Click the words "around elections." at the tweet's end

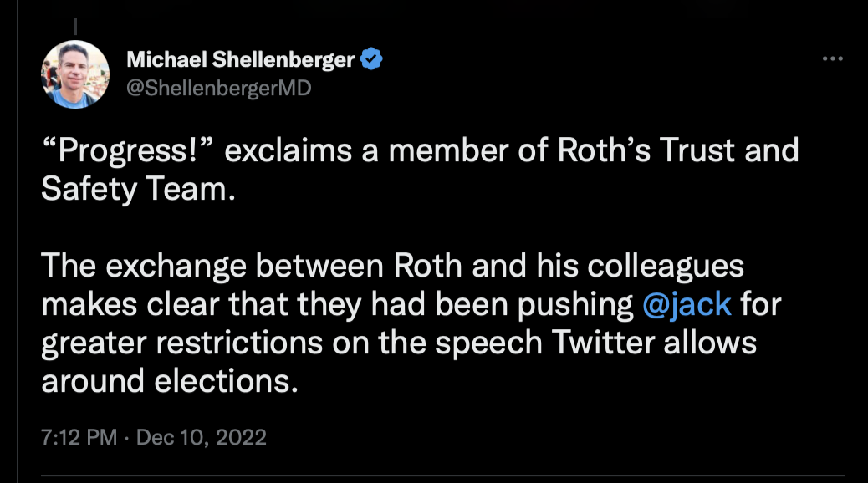170,381
